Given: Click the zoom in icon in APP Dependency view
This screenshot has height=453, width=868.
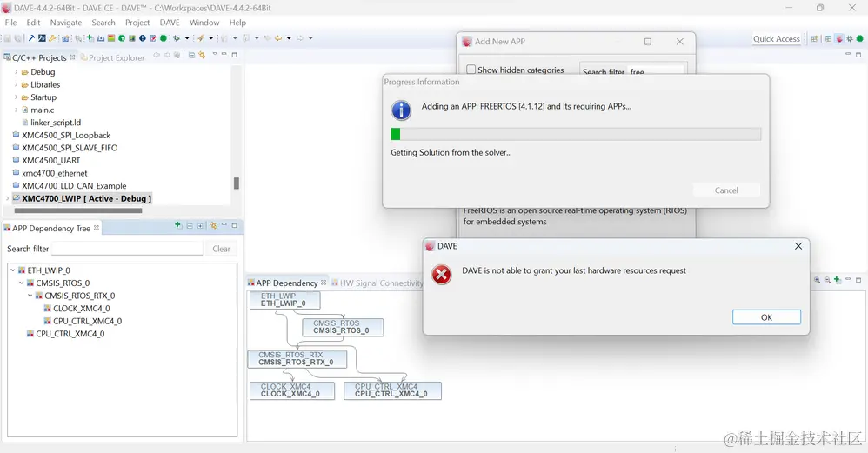Looking at the screenshot, I should (x=817, y=280).
